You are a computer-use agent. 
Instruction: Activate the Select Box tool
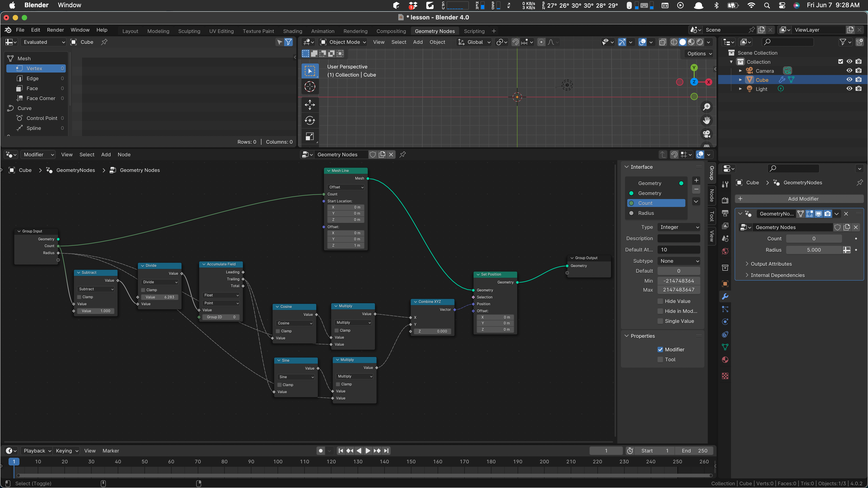(x=310, y=71)
